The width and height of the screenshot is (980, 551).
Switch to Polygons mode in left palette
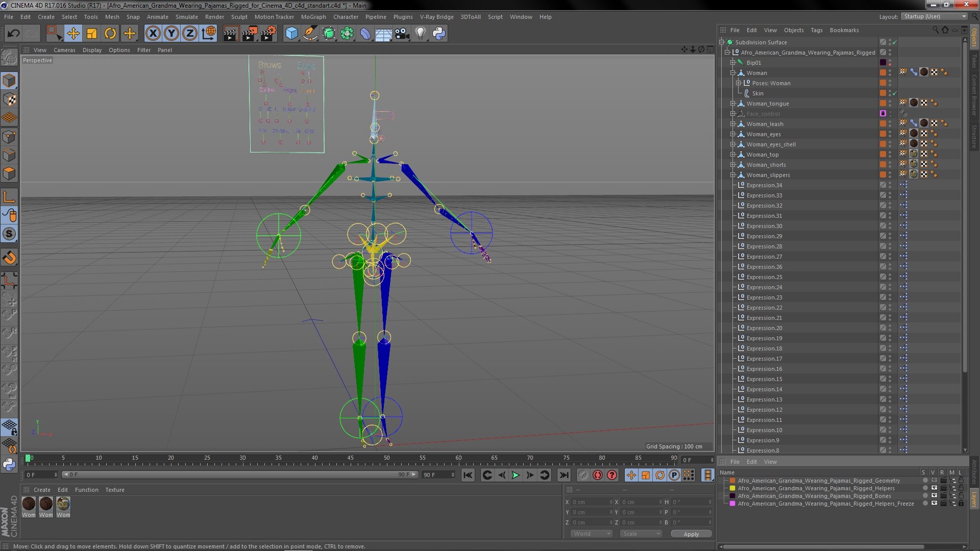(9, 173)
